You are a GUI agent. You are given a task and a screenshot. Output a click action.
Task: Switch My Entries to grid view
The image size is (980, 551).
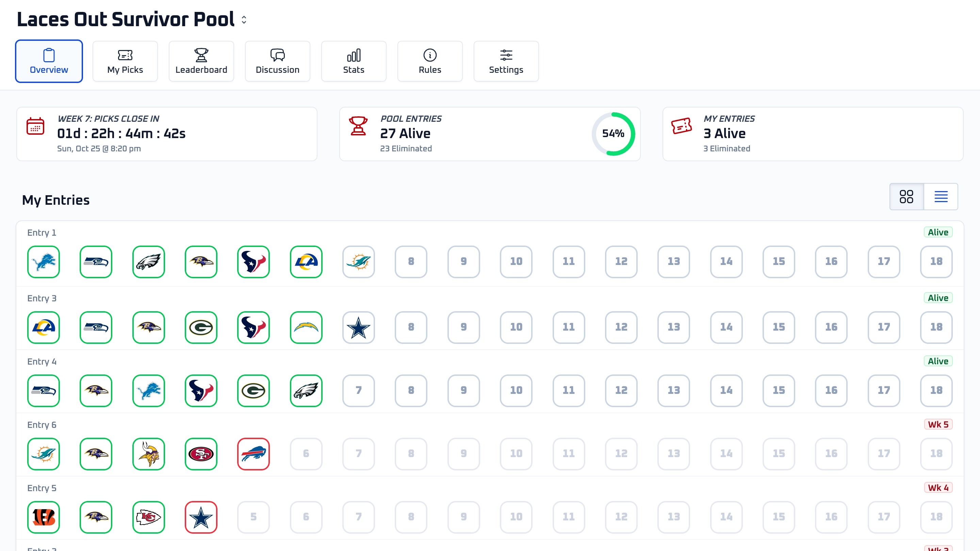pyautogui.click(x=906, y=197)
